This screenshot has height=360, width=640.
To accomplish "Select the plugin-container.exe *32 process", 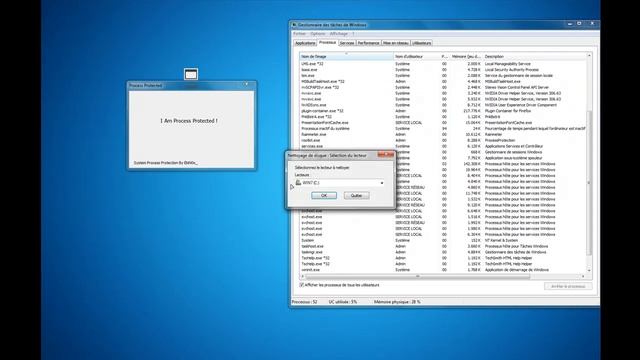I will [443, 111].
